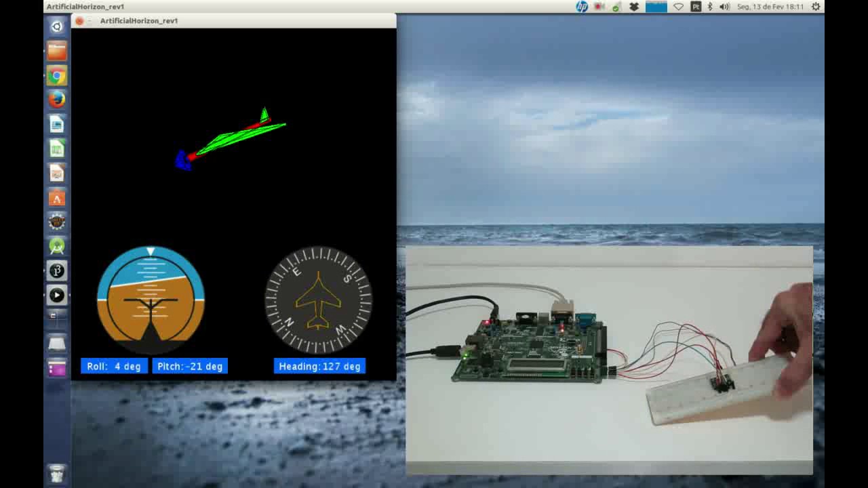Open the clock showing Seg, 13 de Fev
Viewport: 868px width, 488px height.
[x=770, y=7]
